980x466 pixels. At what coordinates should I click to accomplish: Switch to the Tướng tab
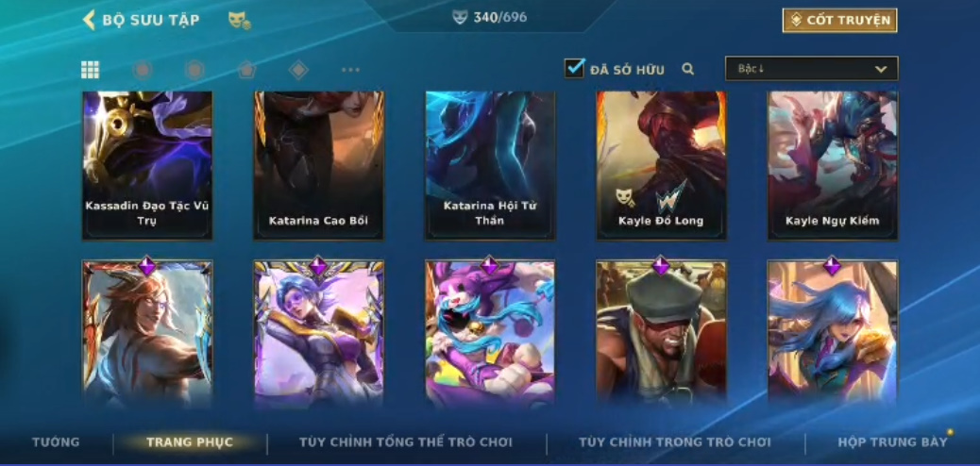57,442
